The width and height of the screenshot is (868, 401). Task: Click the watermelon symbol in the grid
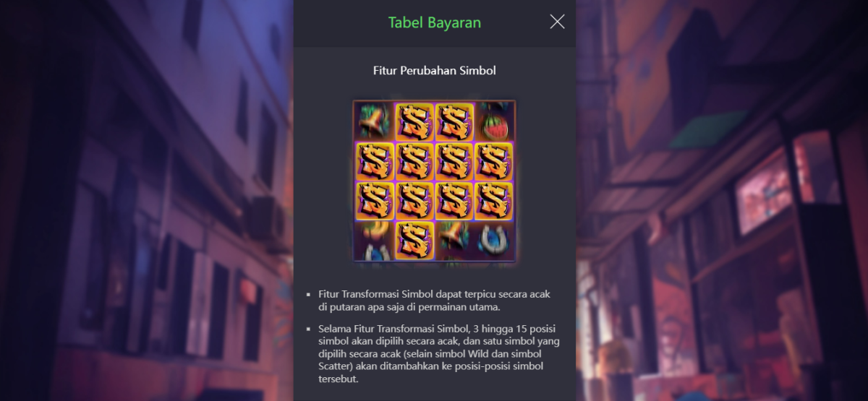[x=494, y=121]
